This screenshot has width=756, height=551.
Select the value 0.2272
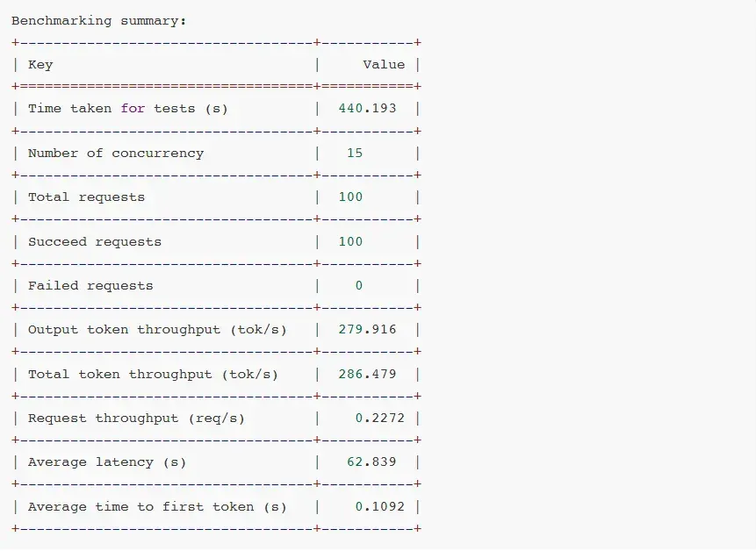[380, 418]
